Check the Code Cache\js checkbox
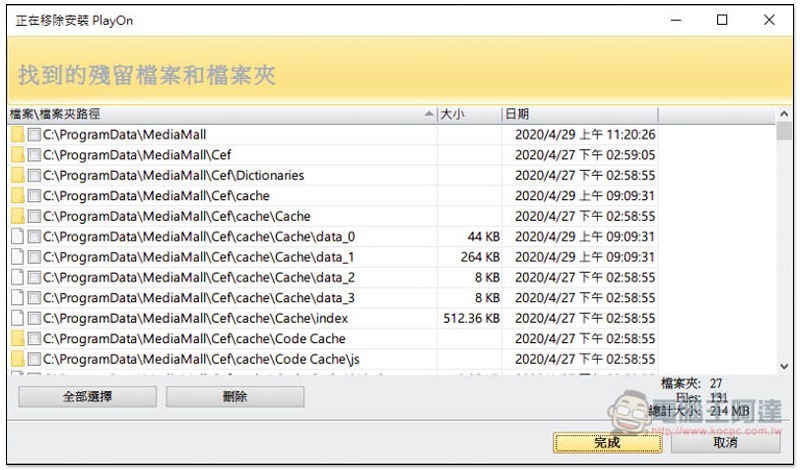The image size is (800, 470). pyautogui.click(x=34, y=359)
